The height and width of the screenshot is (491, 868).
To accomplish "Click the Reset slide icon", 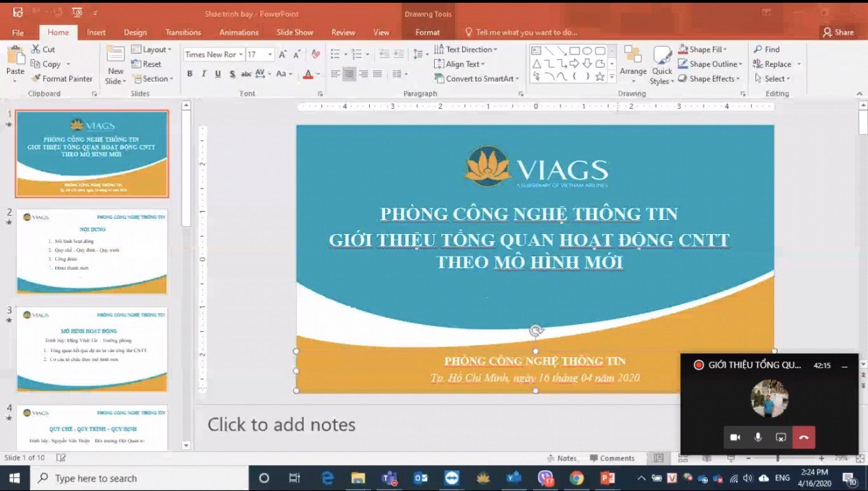I will [137, 64].
